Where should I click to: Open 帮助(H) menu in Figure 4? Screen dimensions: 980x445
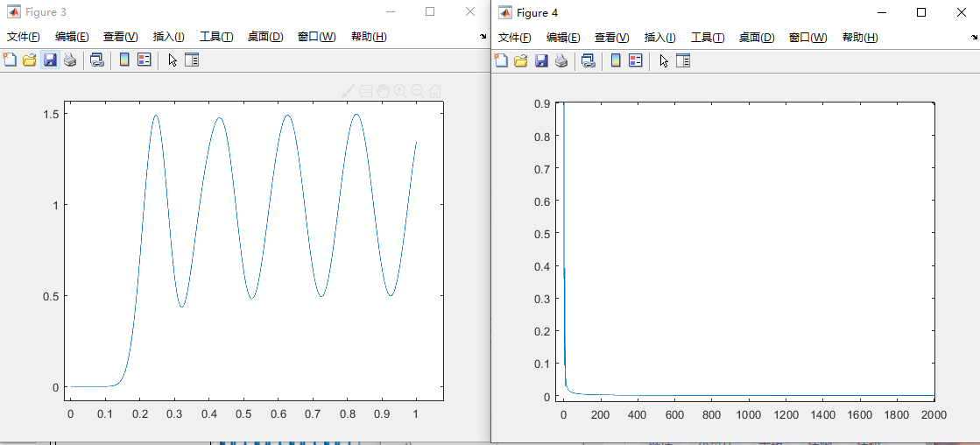[860, 38]
